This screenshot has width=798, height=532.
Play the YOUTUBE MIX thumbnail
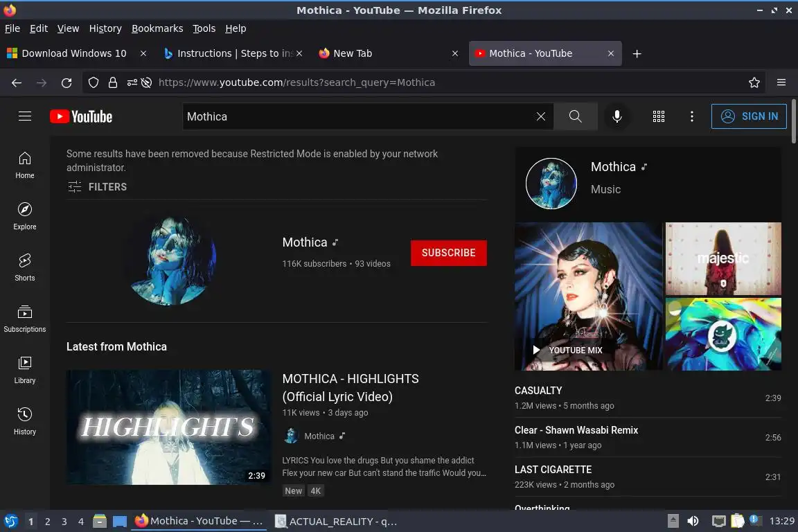coord(588,296)
